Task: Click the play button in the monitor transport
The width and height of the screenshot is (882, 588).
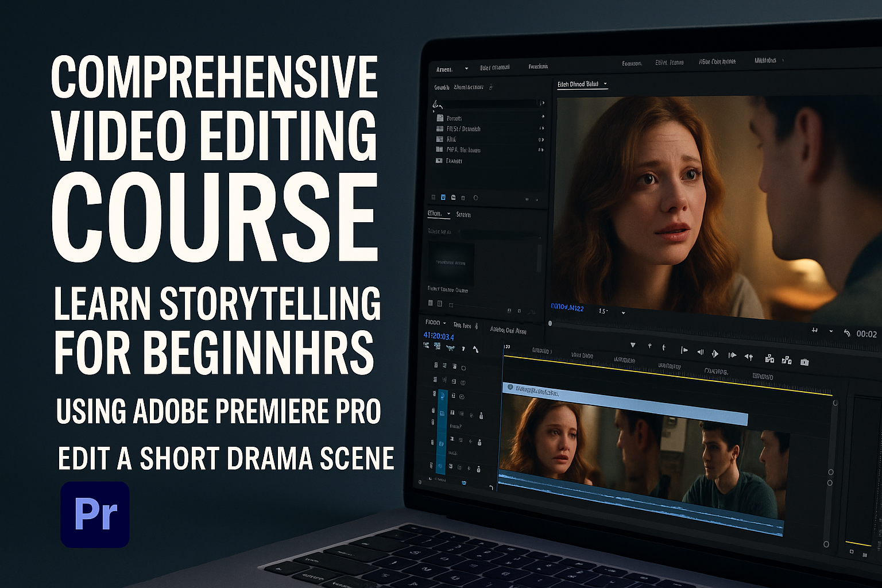Action: [715, 354]
